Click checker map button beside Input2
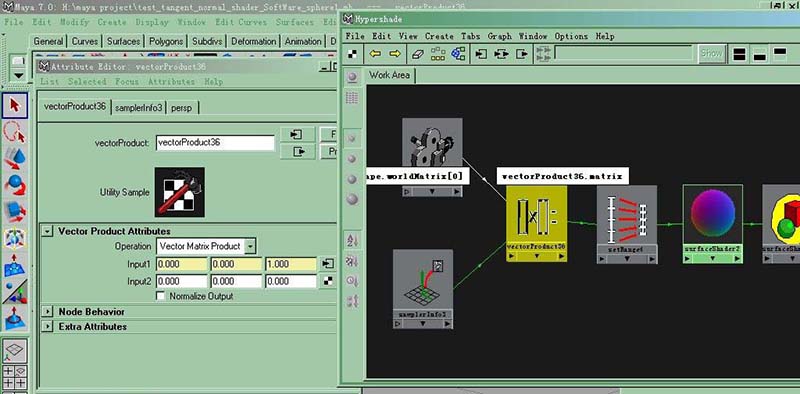Screen dimensions: 800x394 coord(328,281)
